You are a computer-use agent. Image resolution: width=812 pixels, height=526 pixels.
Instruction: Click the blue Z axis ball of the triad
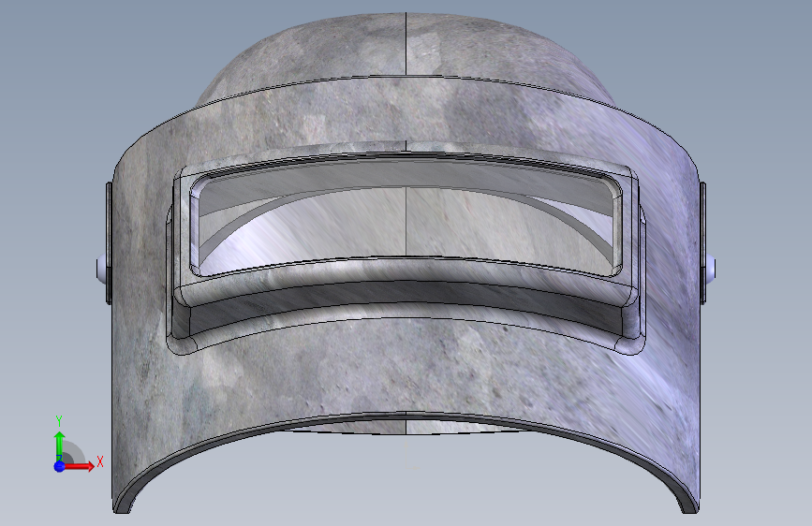click(60, 466)
